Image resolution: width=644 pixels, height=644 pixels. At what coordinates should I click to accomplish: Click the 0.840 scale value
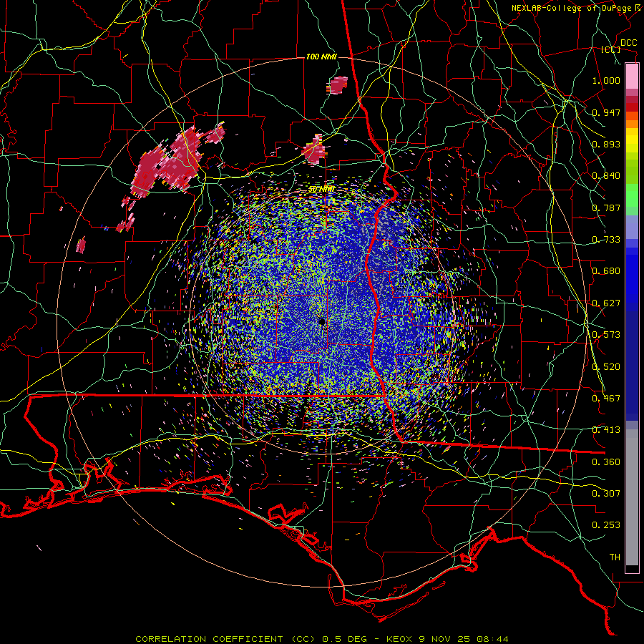click(x=606, y=176)
